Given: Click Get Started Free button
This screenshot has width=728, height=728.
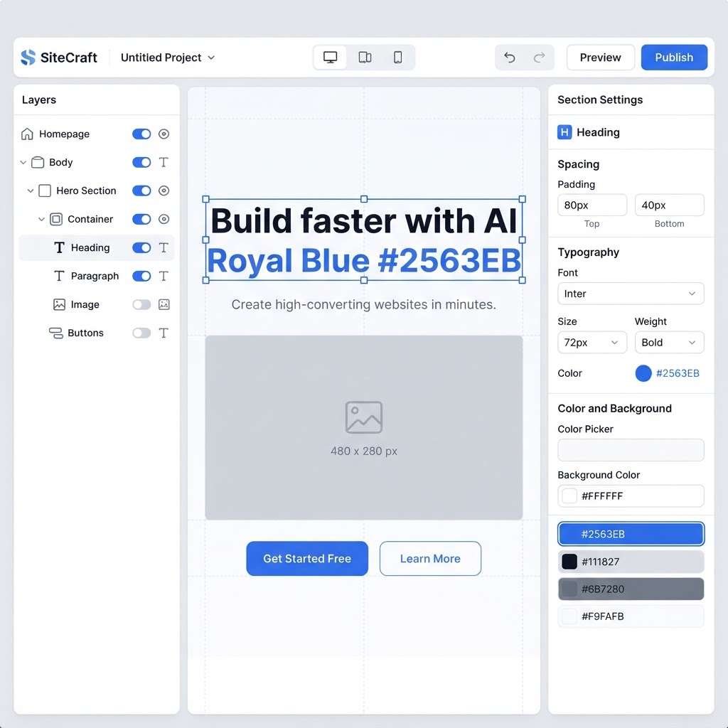Looking at the screenshot, I should (x=307, y=558).
